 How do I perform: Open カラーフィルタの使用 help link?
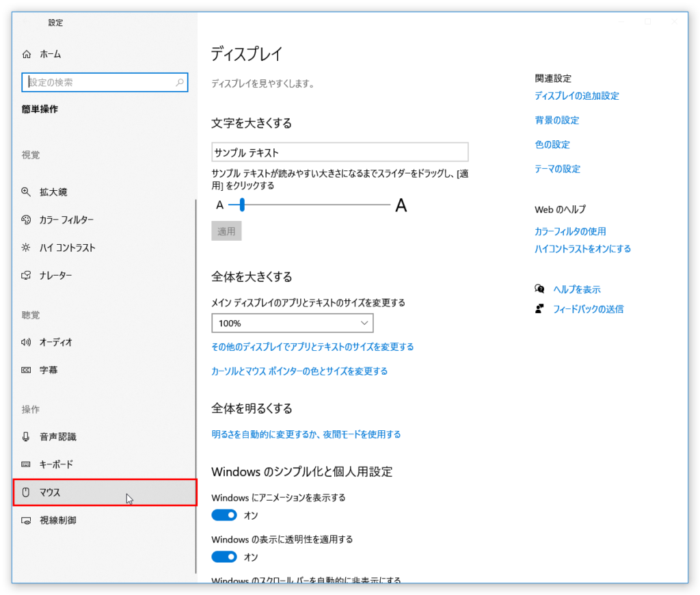[570, 231]
